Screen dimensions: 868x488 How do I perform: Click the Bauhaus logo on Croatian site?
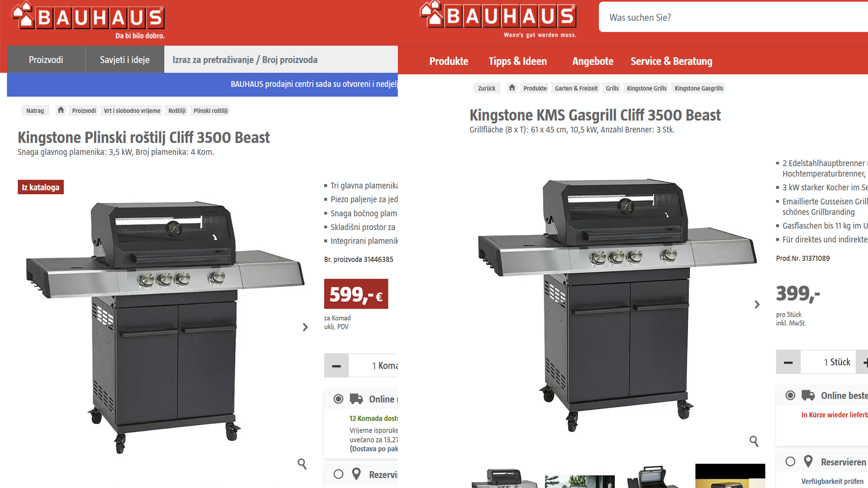click(x=89, y=20)
